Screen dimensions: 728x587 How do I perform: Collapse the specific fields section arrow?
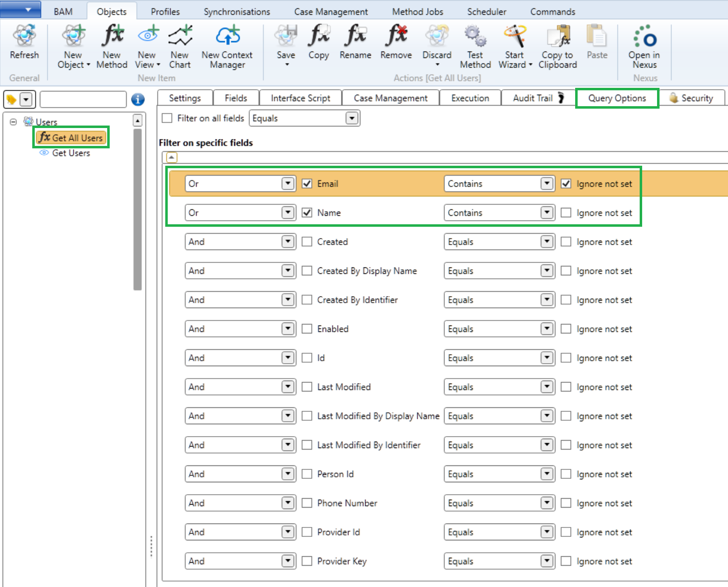coord(171,157)
